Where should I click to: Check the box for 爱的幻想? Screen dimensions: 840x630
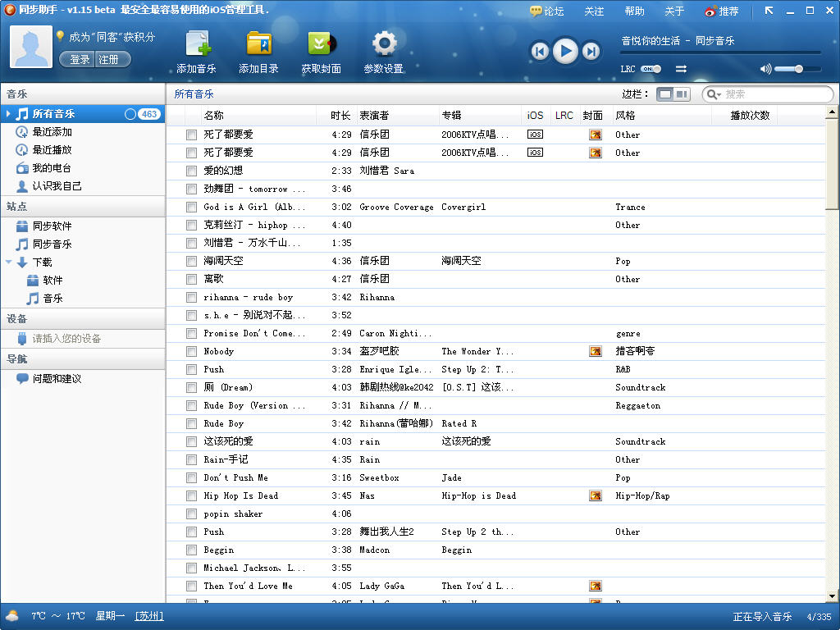tap(191, 171)
